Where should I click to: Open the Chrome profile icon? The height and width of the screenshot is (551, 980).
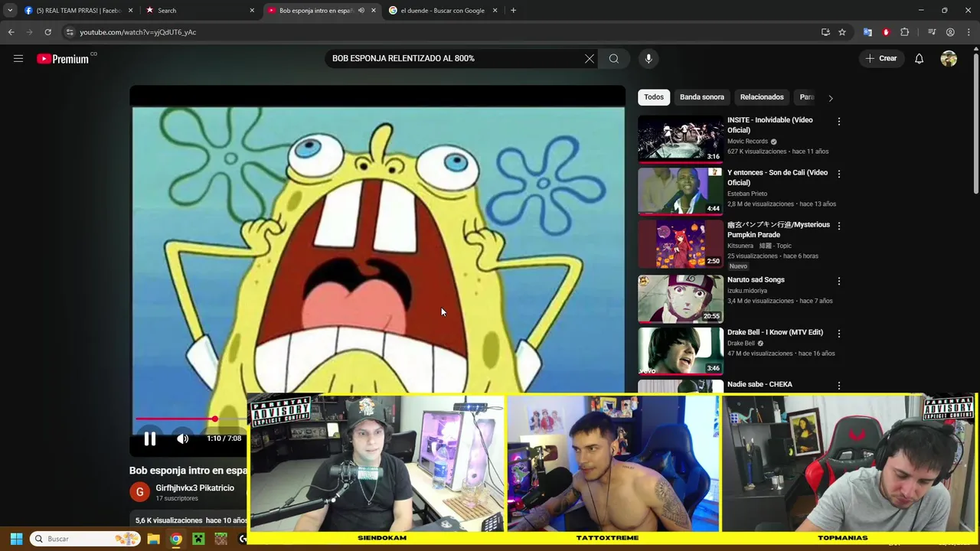pos(950,32)
